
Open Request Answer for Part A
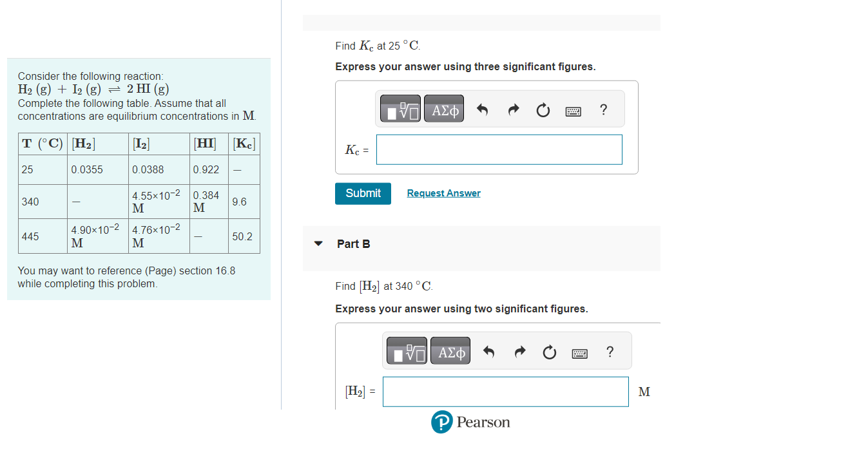[x=443, y=193]
